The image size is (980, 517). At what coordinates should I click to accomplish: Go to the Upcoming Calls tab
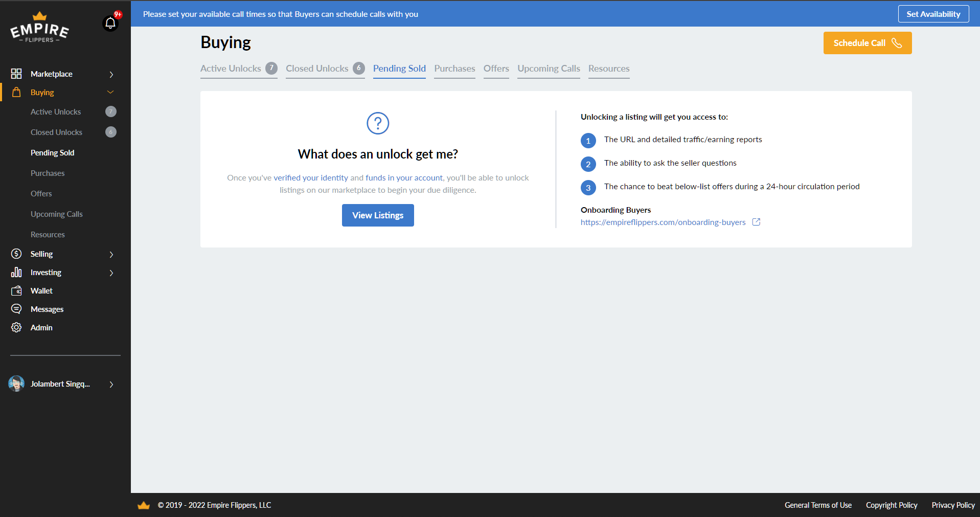pyautogui.click(x=549, y=69)
